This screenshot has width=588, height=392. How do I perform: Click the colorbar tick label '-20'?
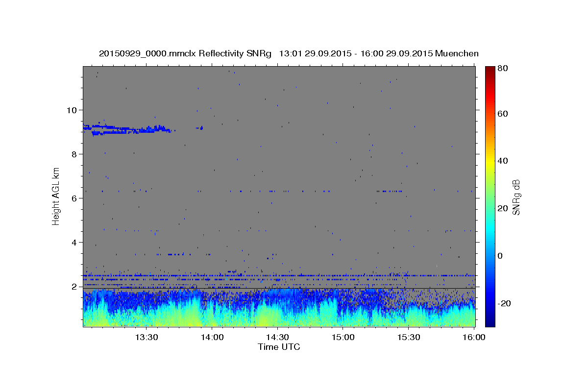pyautogui.click(x=505, y=303)
